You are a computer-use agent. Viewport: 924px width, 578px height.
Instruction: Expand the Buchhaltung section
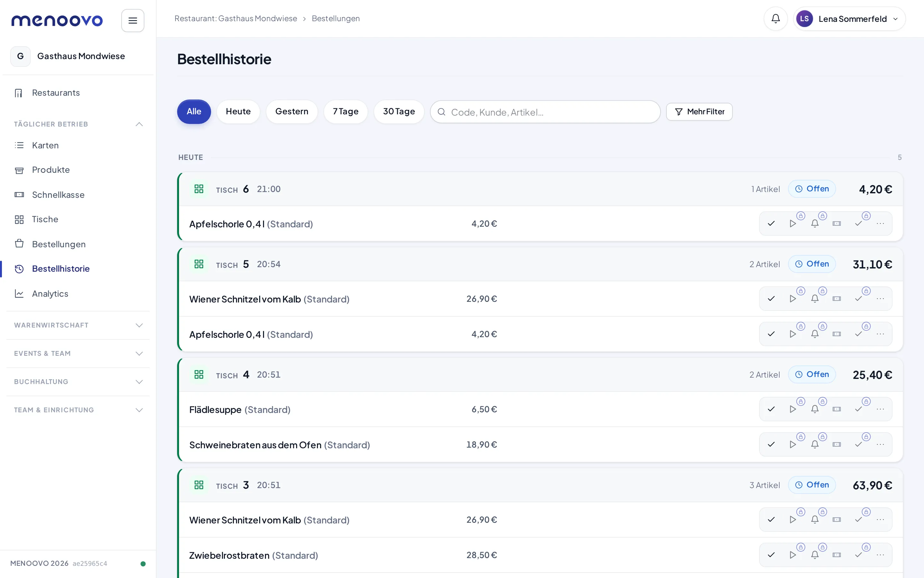[x=78, y=382]
